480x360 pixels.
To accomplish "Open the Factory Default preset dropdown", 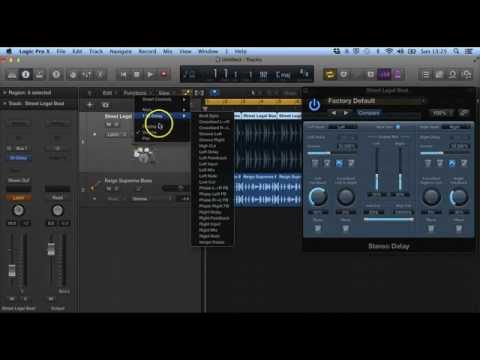I will tap(377, 101).
